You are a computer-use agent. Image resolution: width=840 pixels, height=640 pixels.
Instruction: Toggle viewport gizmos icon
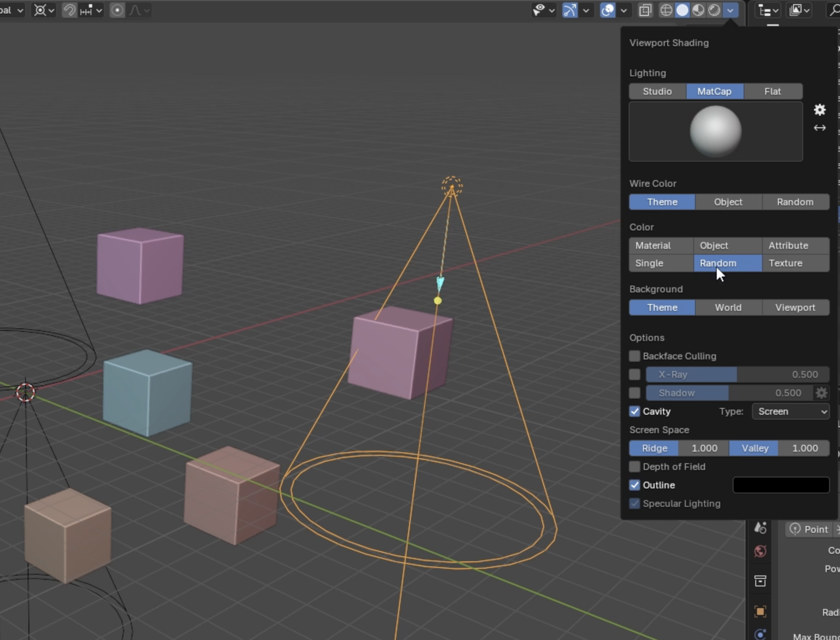(570, 10)
